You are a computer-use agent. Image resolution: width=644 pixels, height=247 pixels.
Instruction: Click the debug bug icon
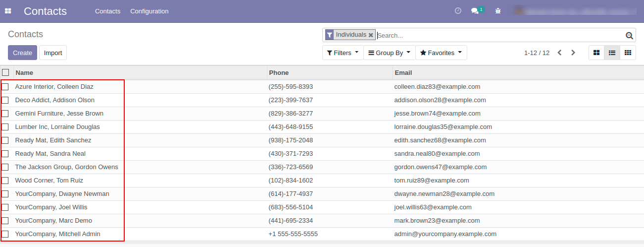click(x=498, y=11)
